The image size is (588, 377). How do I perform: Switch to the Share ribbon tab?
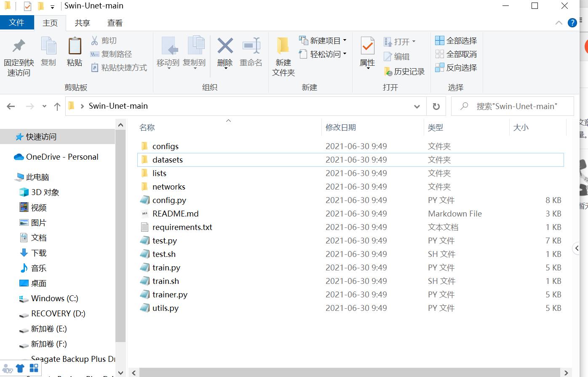83,23
